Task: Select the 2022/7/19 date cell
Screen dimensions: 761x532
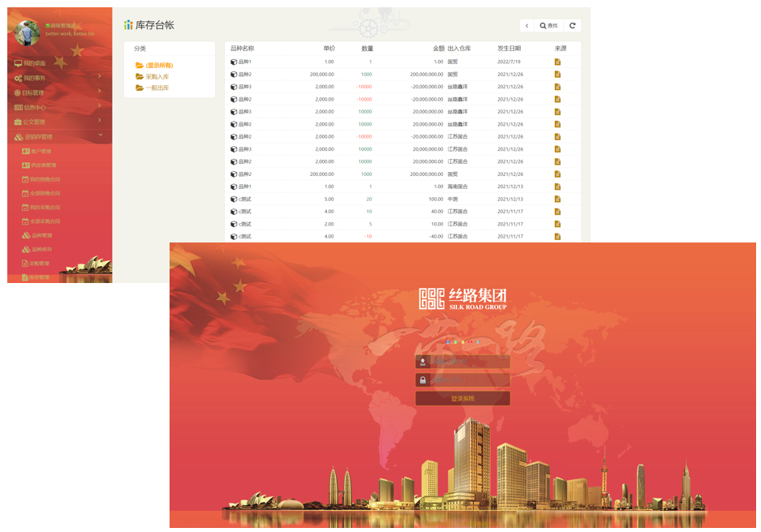Action: pyautogui.click(x=509, y=62)
